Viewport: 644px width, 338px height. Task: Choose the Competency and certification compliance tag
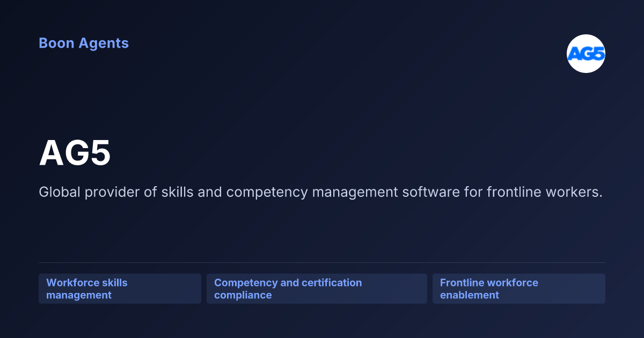(x=317, y=289)
